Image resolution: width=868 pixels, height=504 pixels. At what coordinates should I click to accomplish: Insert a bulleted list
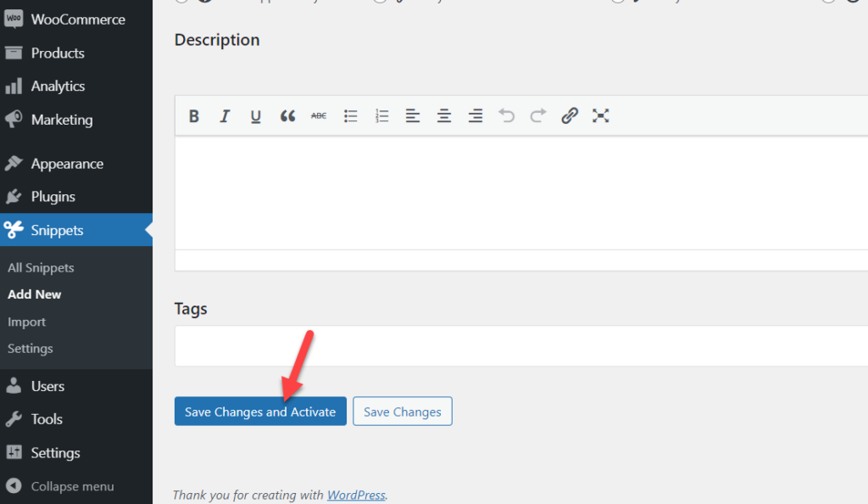[350, 115]
